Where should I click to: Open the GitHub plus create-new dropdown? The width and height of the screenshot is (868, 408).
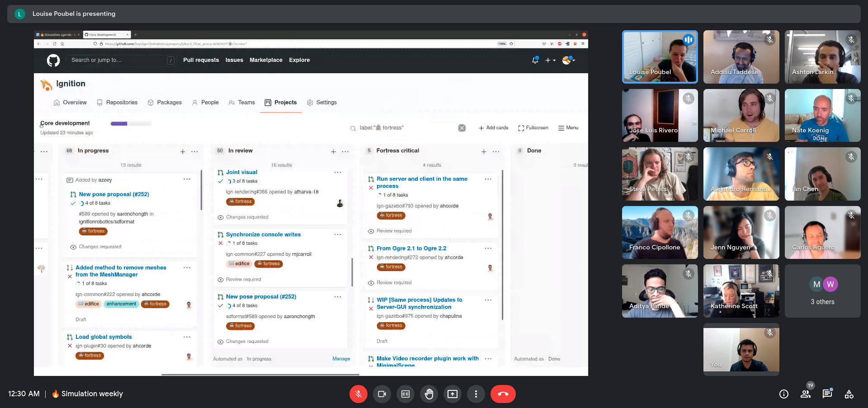[550, 60]
